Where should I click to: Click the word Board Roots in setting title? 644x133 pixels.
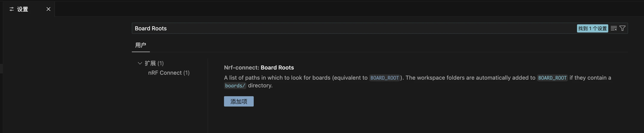277,68
